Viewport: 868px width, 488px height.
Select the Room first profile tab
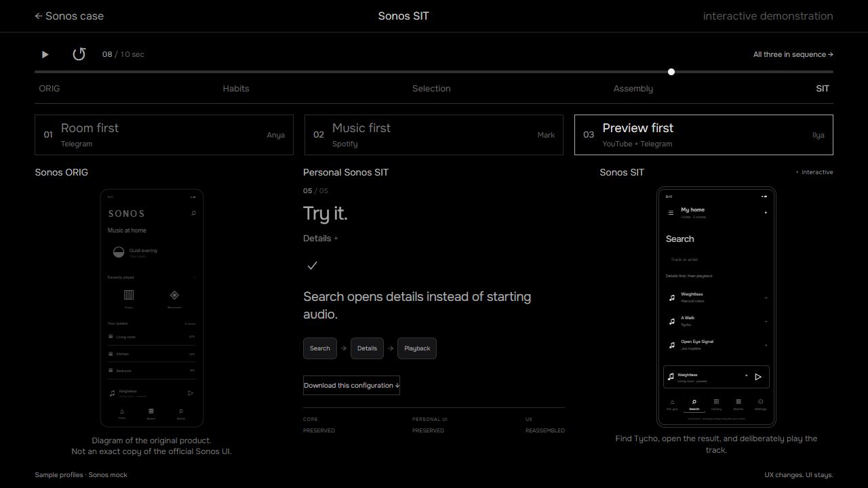164,135
